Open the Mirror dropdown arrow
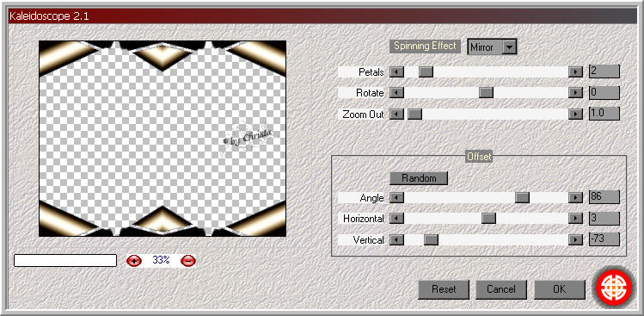This screenshot has height=316, width=644. (509, 47)
